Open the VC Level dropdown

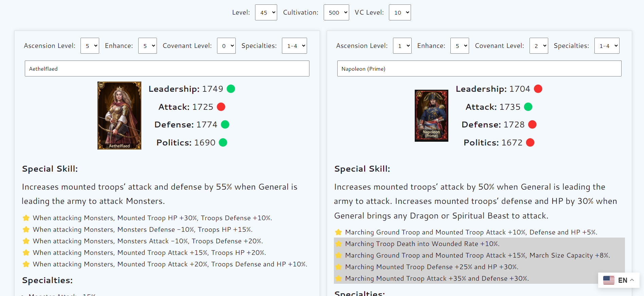(x=400, y=13)
